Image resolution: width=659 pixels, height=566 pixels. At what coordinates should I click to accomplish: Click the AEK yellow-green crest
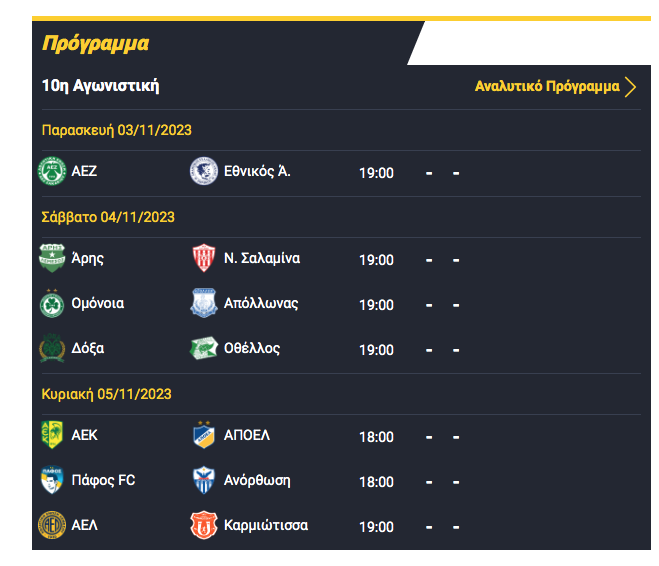(x=52, y=435)
